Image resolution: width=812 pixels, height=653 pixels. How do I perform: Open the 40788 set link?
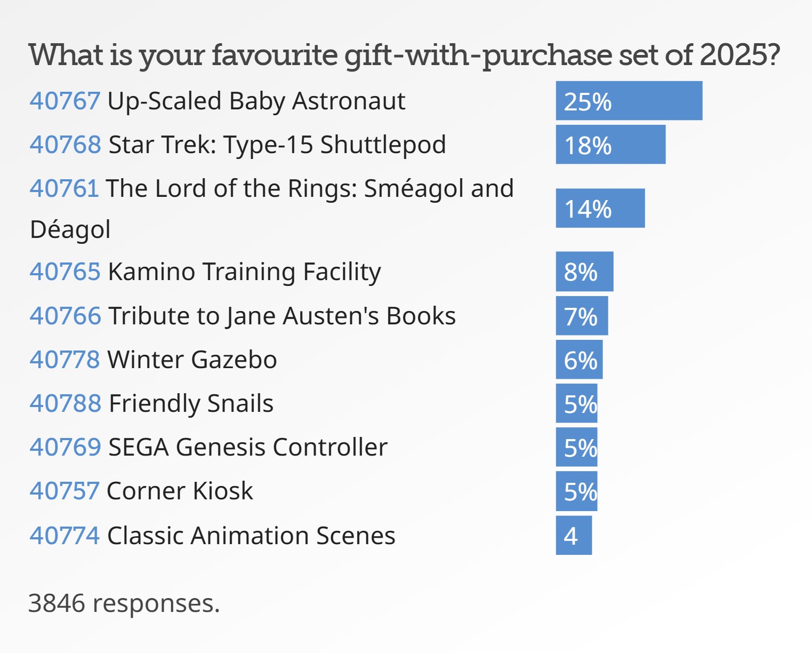65,403
